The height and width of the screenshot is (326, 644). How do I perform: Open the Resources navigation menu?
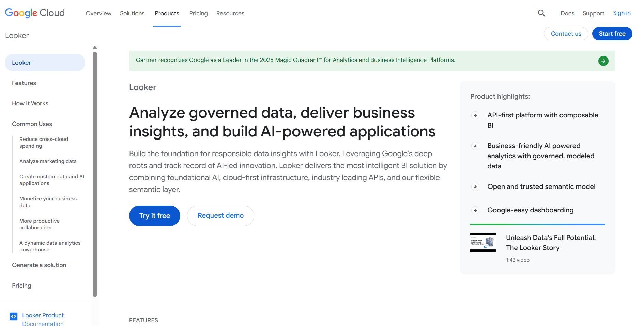tap(230, 13)
